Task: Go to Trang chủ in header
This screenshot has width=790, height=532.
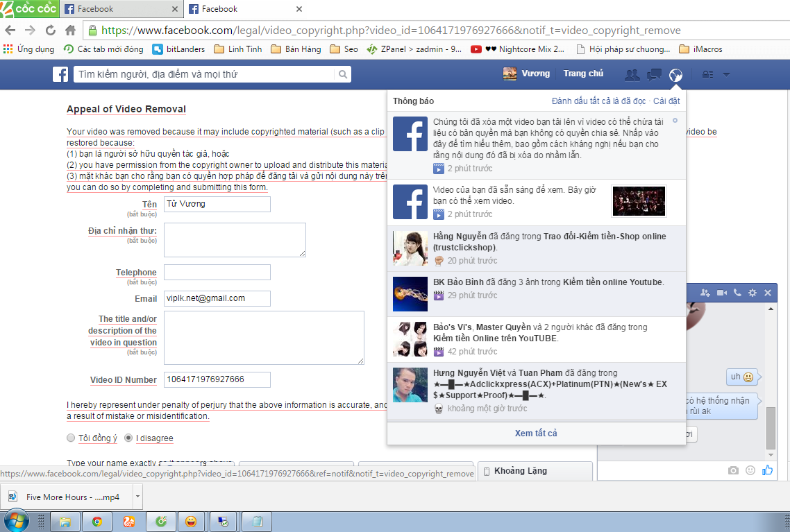Action: point(583,74)
